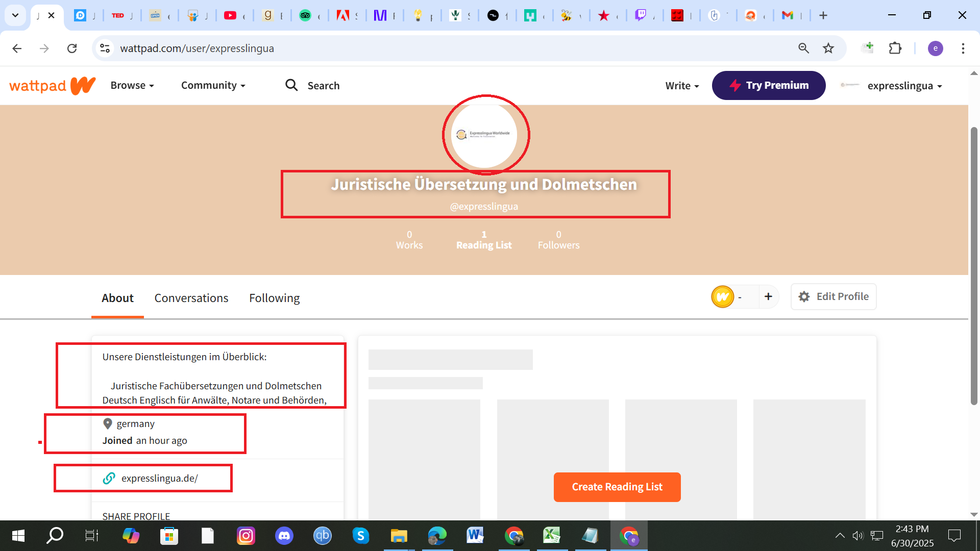This screenshot has height=551, width=980.
Task: Click the link icon beside expresslingua.de
Action: point(109,479)
